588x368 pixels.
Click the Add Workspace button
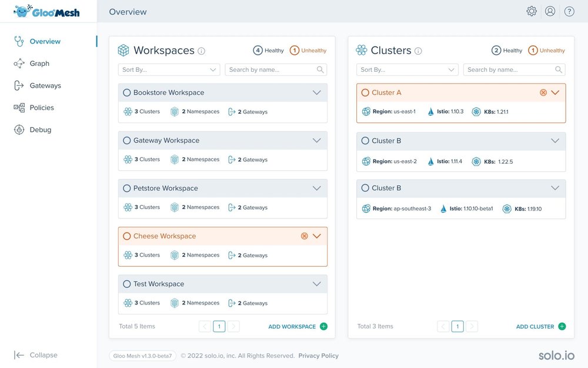pyautogui.click(x=298, y=326)
